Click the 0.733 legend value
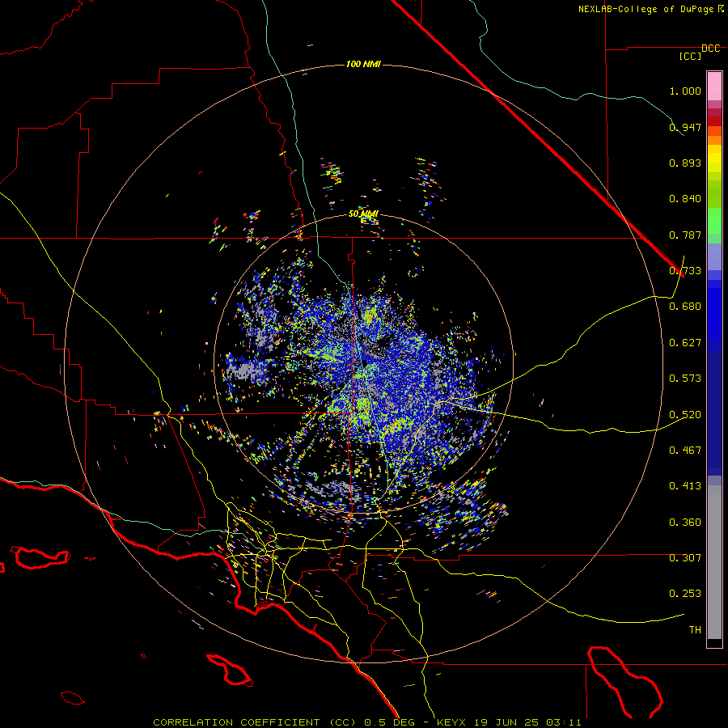Image resolution: width=728 pixels, height=728 pixels. point(685,271)
